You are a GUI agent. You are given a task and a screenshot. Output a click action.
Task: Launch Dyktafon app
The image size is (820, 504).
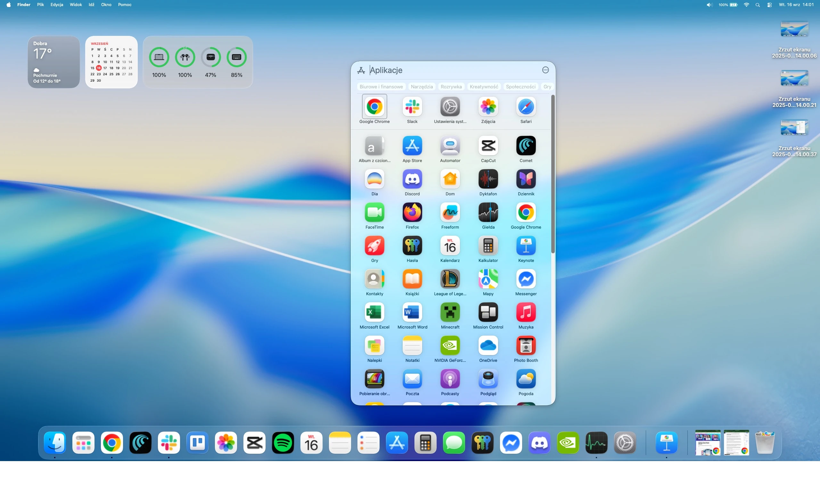pyautogui.click(x=488, y=179)
